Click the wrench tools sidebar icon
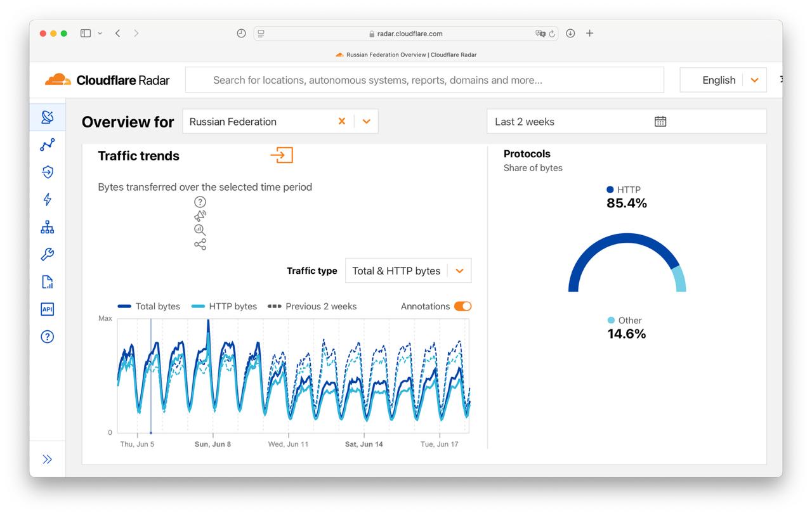 [x=48, y=254]
